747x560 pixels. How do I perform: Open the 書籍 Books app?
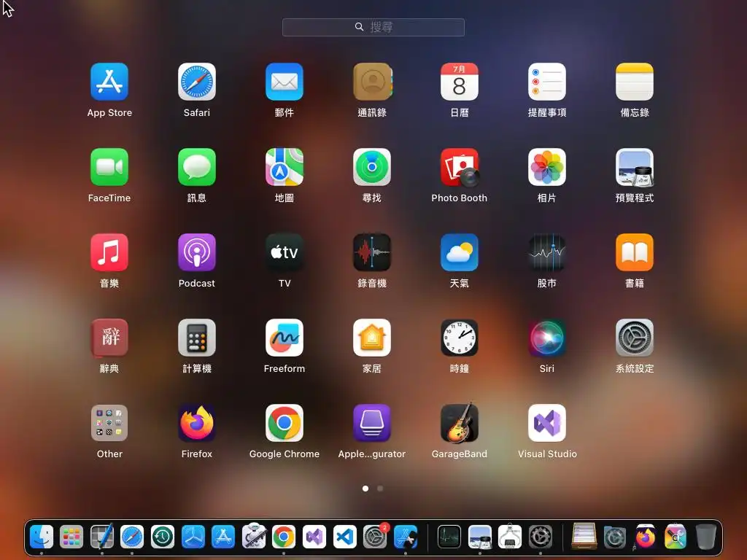(x=635, y=252)
